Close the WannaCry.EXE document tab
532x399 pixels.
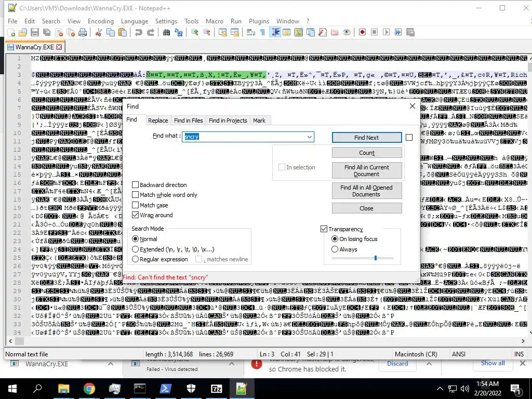point(59,47)
